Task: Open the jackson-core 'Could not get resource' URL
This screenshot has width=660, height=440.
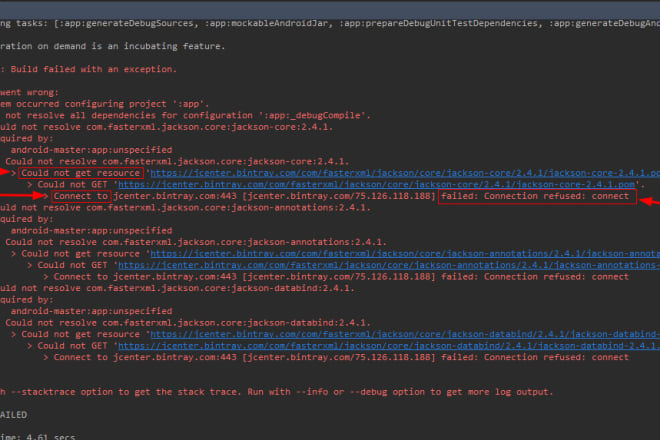Action: (x=405, y=173)
